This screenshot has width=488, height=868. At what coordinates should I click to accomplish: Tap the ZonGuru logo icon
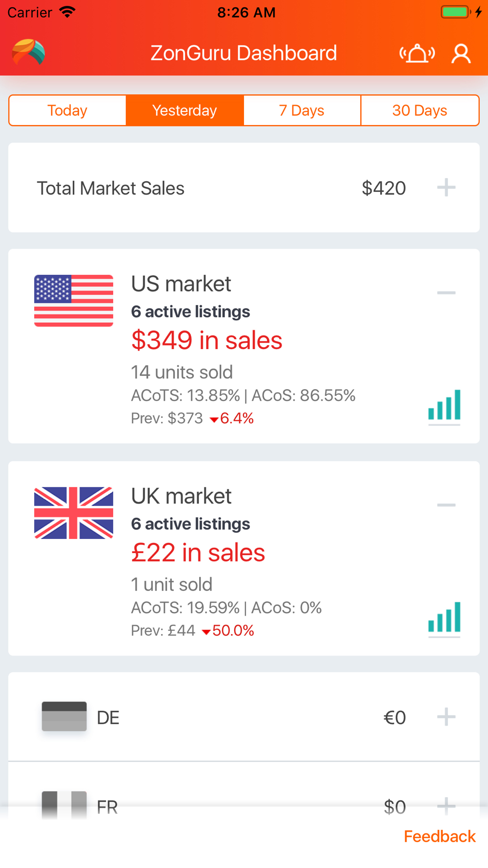(x=28, y=53)
